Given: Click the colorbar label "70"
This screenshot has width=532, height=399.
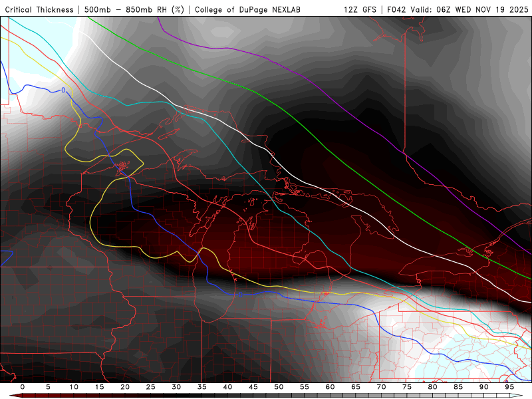Looking at the screenshot, I should [x=381, y=387].
